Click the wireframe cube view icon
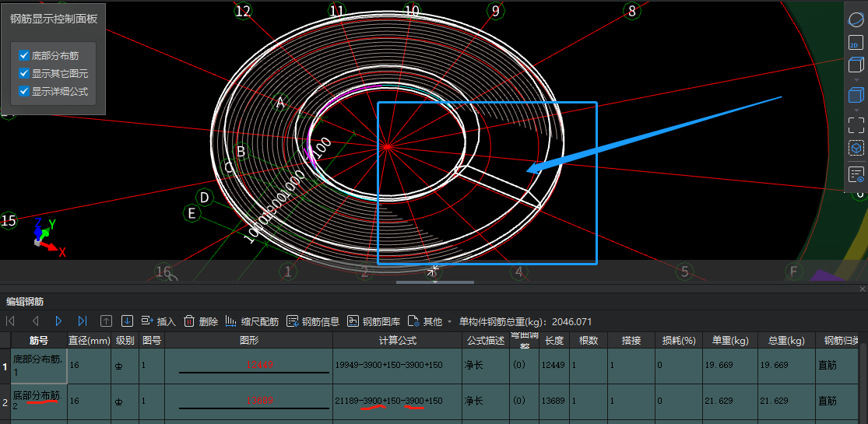Image resolution: width=868 pixels, height=424 pixels. pos(856,65)
